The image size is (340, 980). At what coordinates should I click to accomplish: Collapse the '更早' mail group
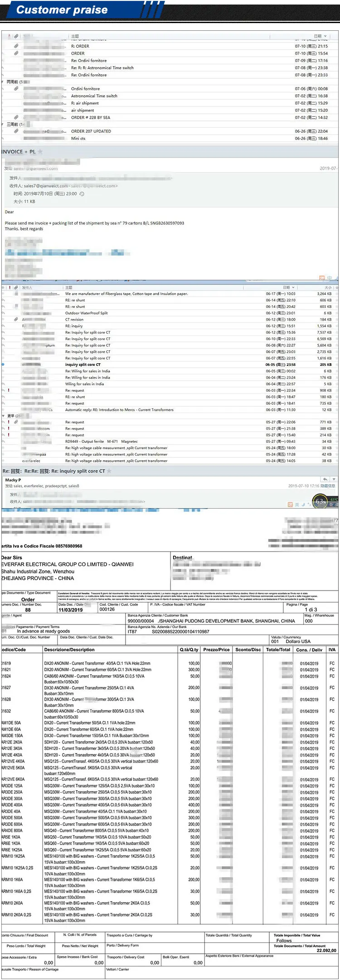tap(3, 415)
